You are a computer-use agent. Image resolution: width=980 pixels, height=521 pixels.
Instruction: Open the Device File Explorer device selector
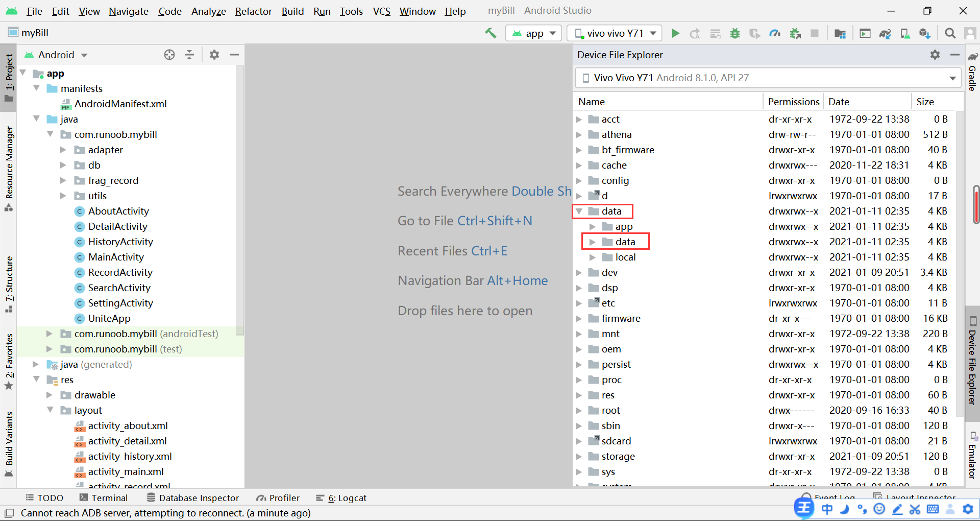coord(768,78)
